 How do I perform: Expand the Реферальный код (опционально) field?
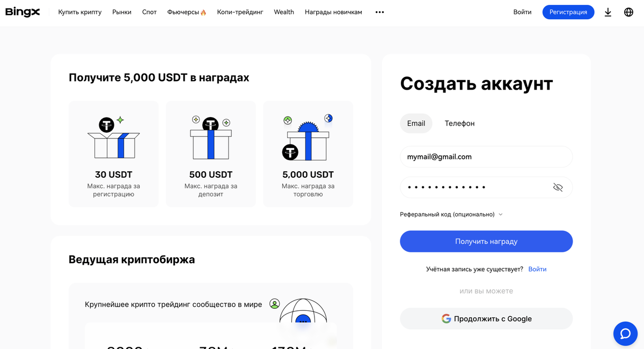(x=451, y=214)
